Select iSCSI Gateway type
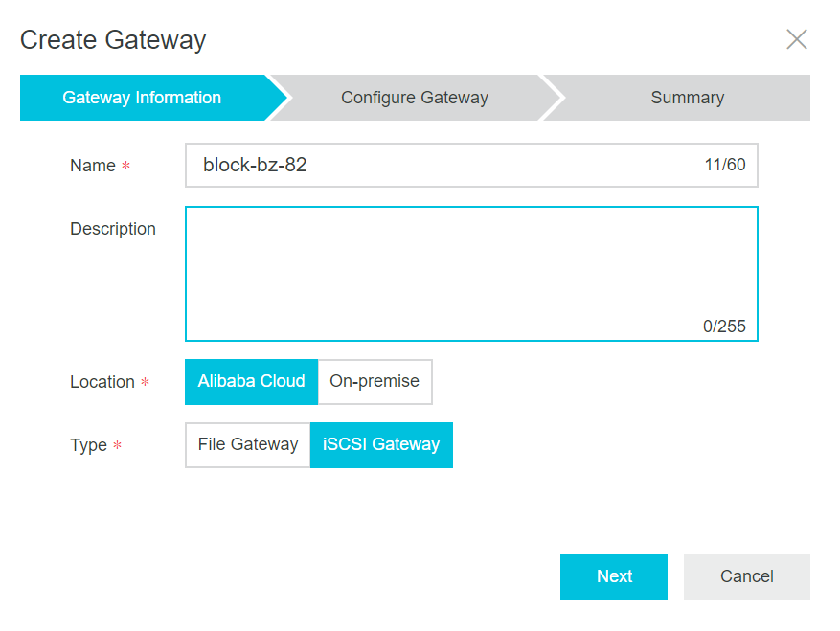Viewport: 840px width, 631px height. (381, 444)
